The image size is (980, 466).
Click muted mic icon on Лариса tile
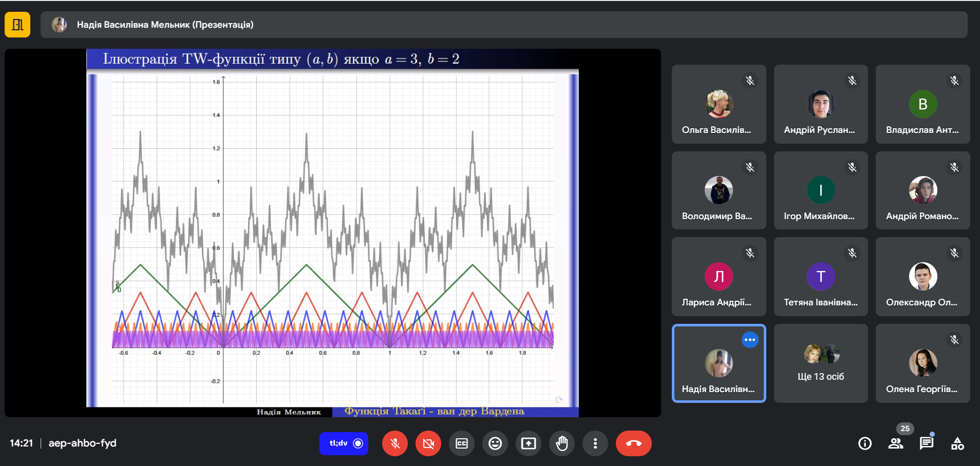(x=750, y=253)
